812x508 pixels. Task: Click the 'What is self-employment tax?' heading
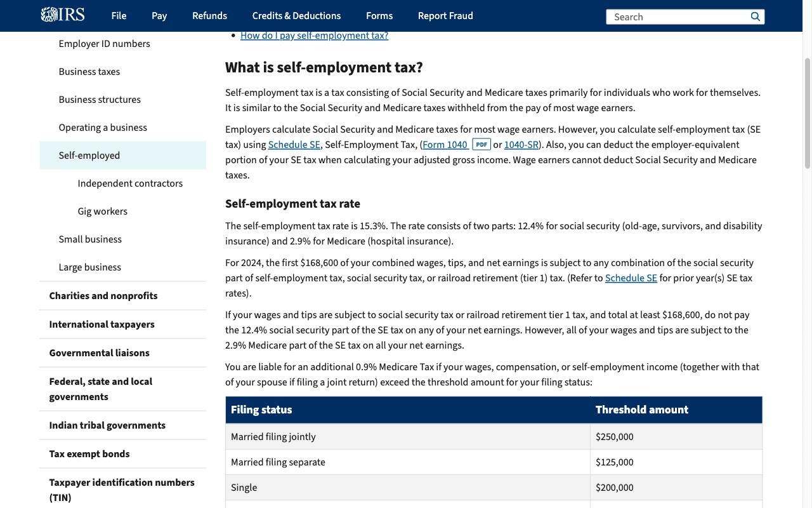point(324,67)
